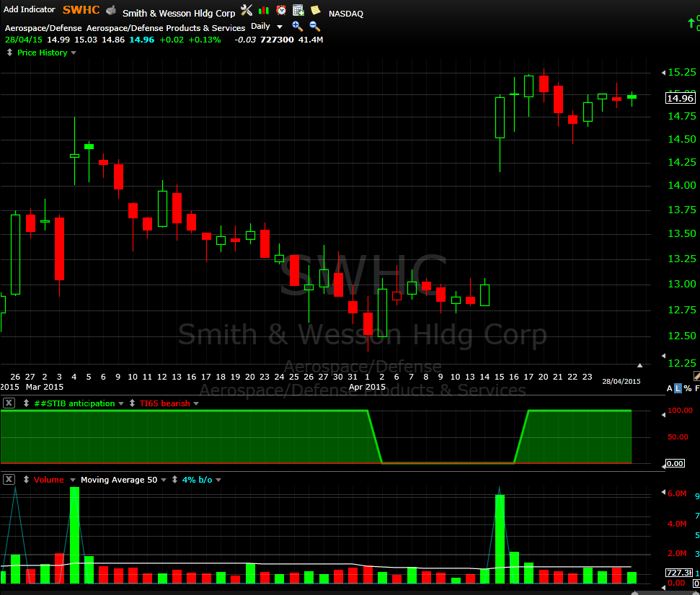Open TI65 bearish dropdown arrow
The width and height of the screenshot is (700, 595).
pyautogui.click(x=196, y=403)
